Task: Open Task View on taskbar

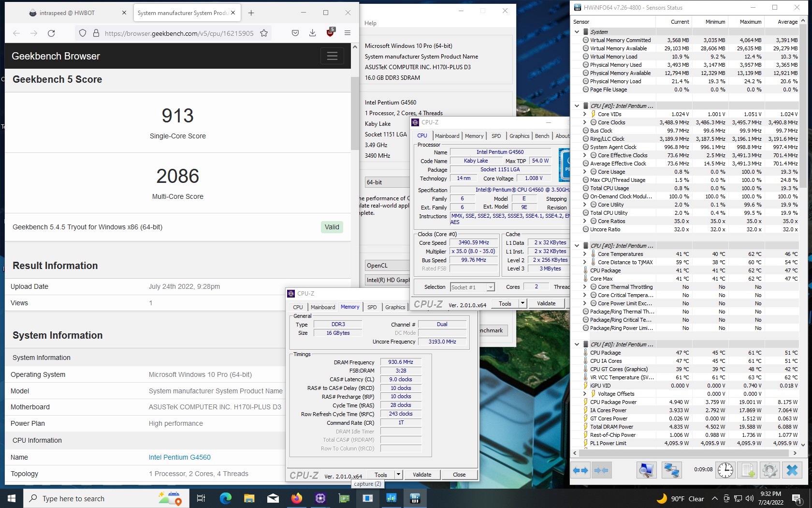Action: [x=201, y=498]
